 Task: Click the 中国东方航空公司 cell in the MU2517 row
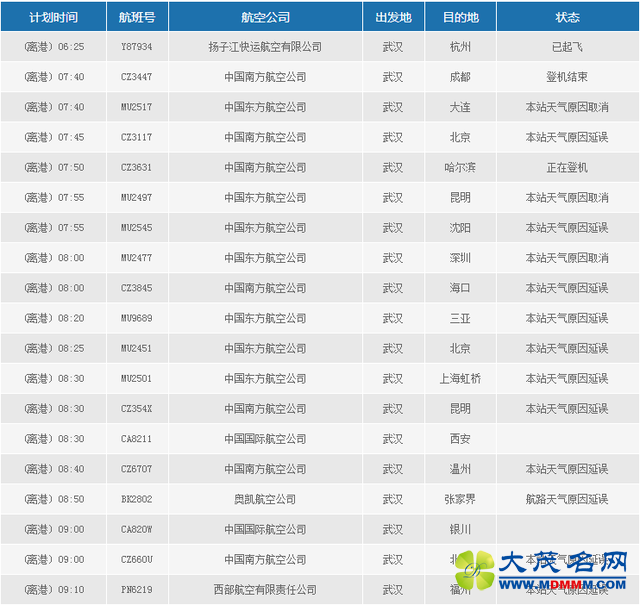coord(265,107)
